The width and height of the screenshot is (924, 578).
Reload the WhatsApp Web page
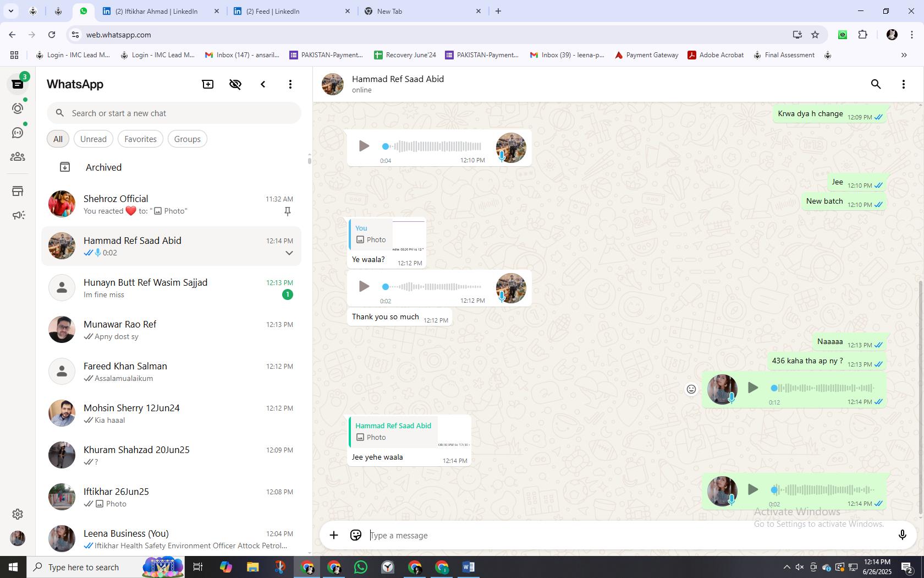click(x=52, y=35)
